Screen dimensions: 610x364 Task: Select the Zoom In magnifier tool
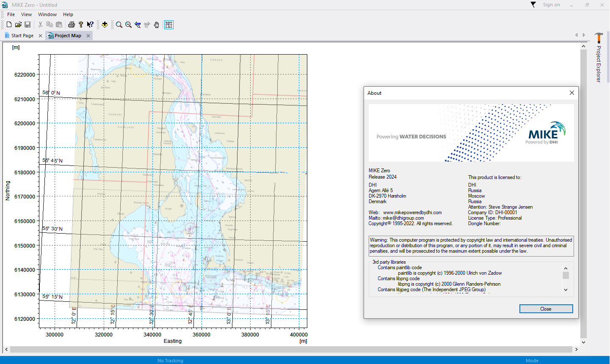pos(119,25)
